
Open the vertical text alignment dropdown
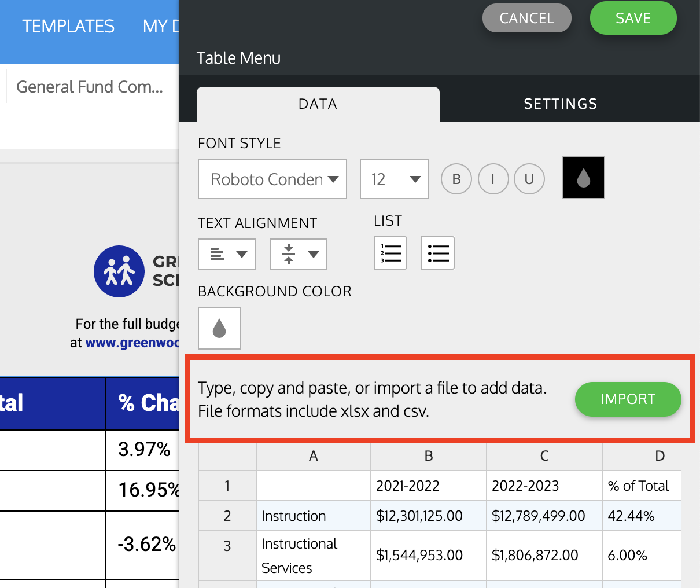(299, 254)
